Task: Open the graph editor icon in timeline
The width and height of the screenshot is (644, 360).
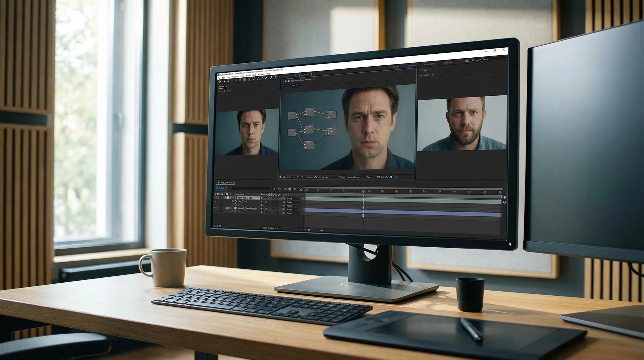Action: pyautogui.click(x=300, y=189)
